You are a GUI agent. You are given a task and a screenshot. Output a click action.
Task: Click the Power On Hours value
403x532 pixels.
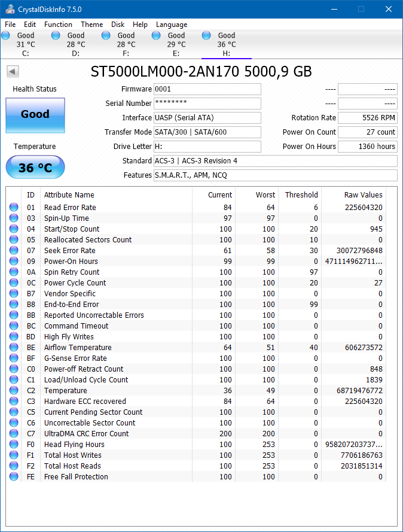(368, 147)
